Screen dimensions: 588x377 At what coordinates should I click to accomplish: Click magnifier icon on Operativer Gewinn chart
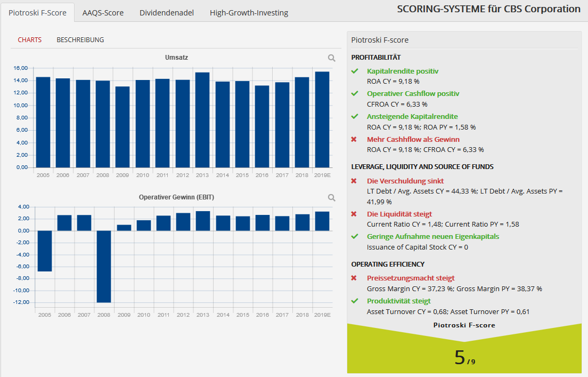331,197
